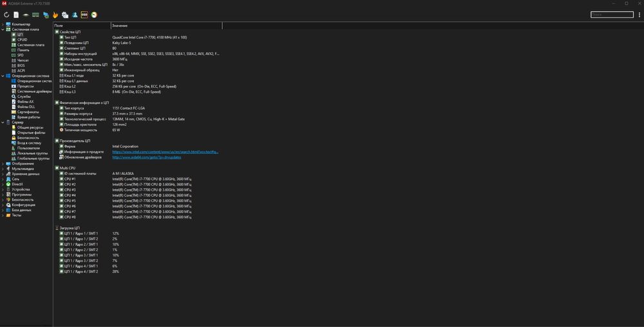Open the Пользователи tree item
This screenshot has height=327, width=644.
pyautogui.click(x=28, y=148)
